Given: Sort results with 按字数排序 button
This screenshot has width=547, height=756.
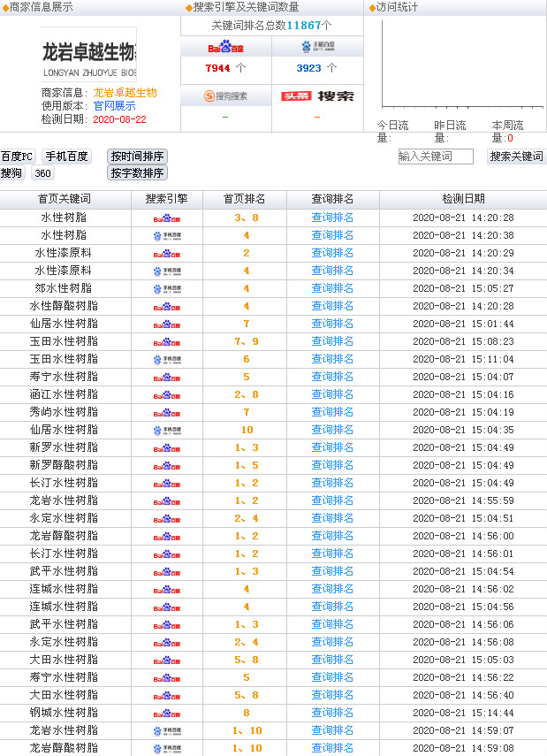Looking at the screenshot, I should tap(137, 173).
